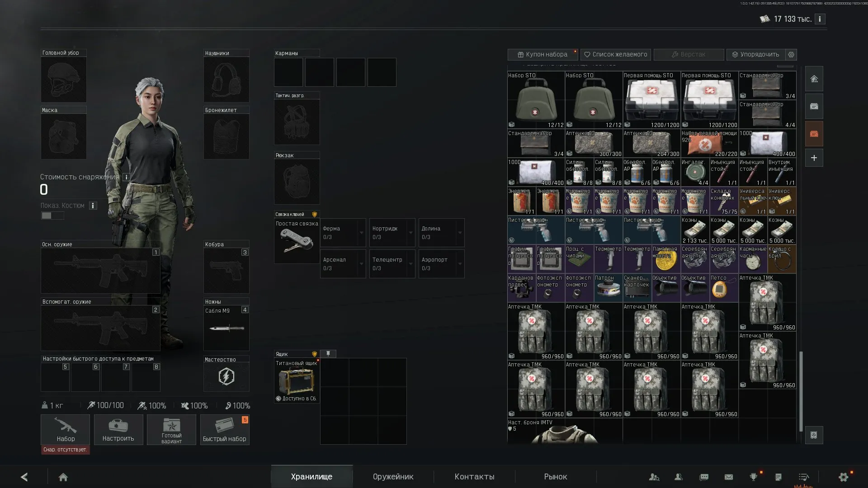Select the Простая связка keychain item
The height and width of the screenshot is (488, 868).
tap(297, 241)
